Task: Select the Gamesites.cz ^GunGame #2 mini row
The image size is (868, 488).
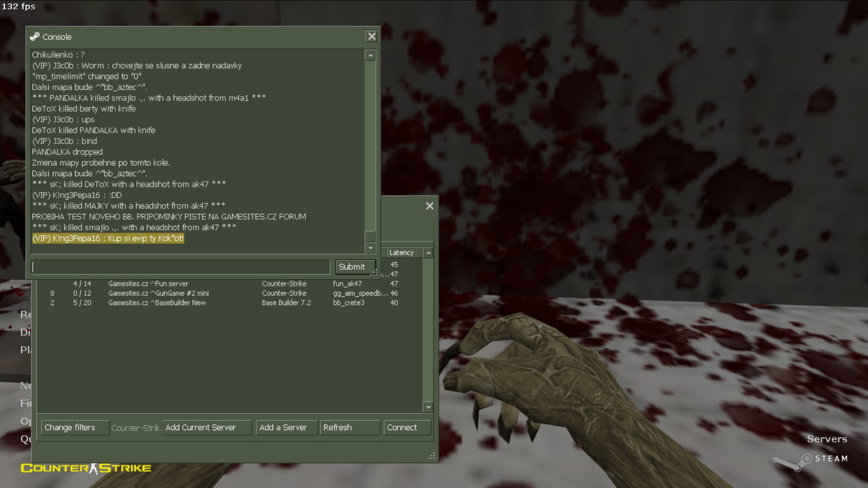Action: [230, 293]
